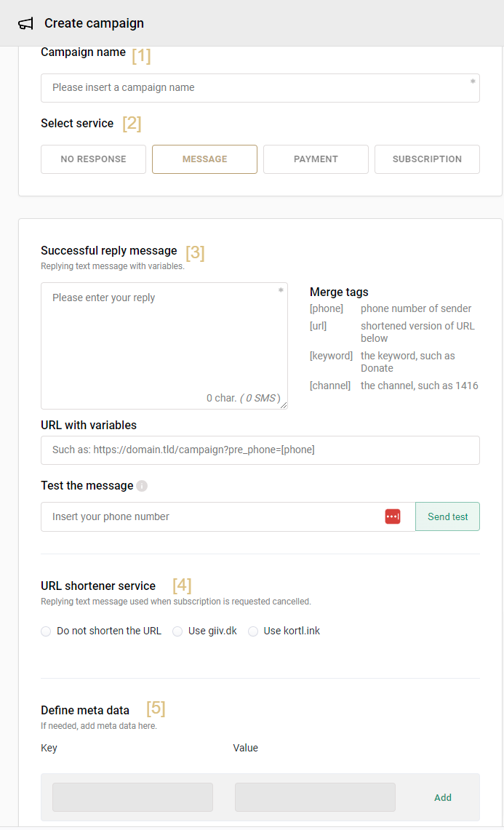Click 'the channel, such as 1416' text

pos(420,386)
